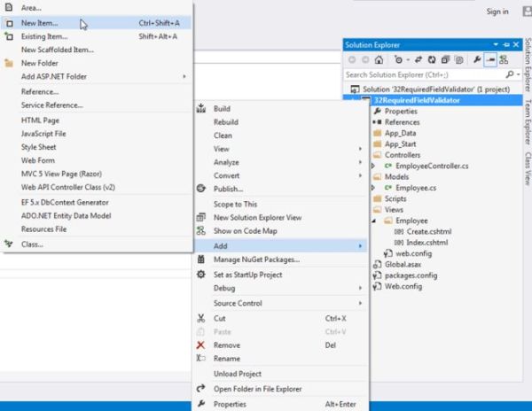
Task: Open the search options dropdown in Solution Explorer
Action: (x=518, y=74)
